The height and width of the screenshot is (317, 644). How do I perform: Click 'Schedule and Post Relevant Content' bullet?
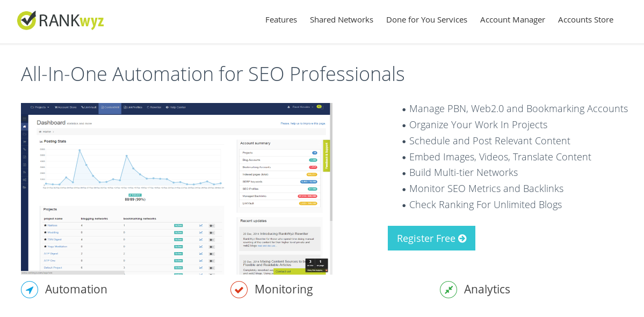click(x=489, y=141)
